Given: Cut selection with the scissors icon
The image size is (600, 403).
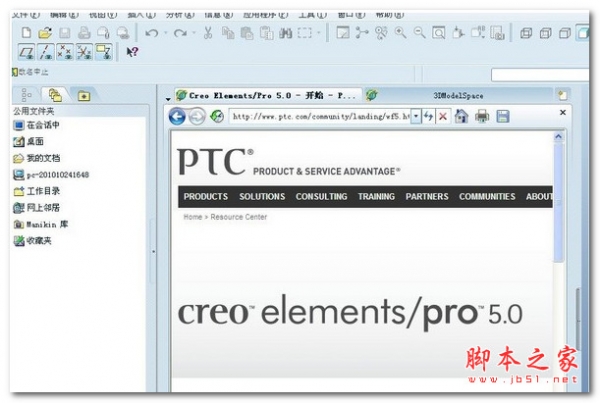Looking at the screenshot, I should click(208, 33).
